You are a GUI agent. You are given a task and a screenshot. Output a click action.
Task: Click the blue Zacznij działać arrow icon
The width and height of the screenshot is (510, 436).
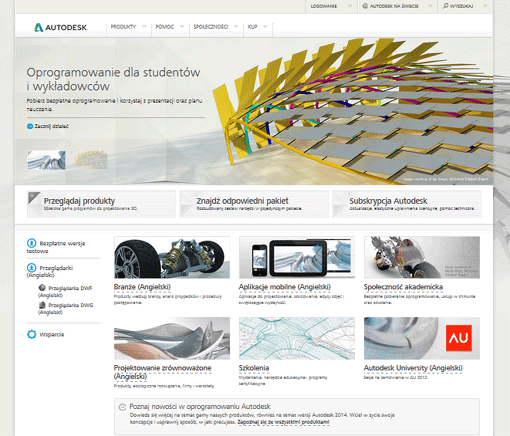[x=30, y=126]
